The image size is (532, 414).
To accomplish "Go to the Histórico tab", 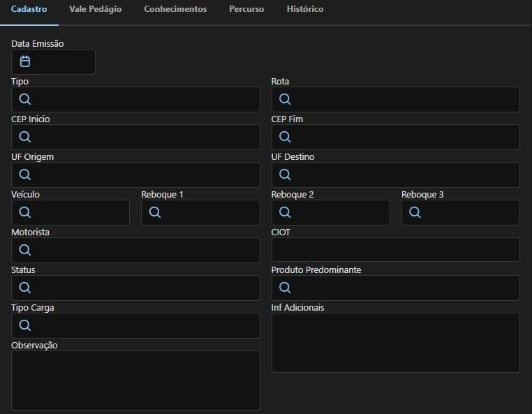I will (x=305, y=9).
